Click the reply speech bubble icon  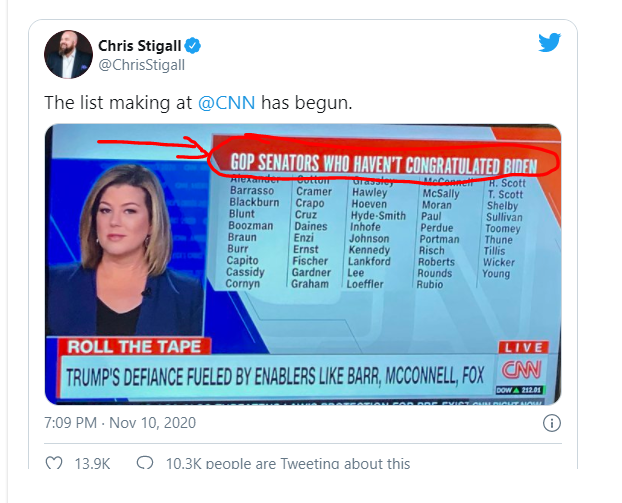click(x=145, y=463)
